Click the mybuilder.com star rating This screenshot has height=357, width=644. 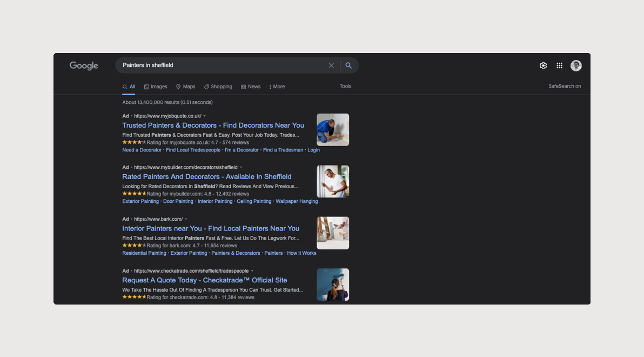click(x=134, y=194)
